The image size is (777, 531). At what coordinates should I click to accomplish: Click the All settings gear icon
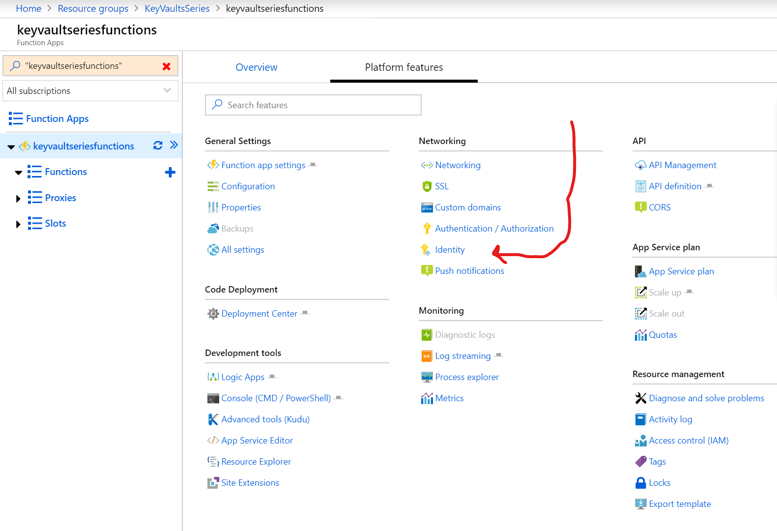pos(213,250)
